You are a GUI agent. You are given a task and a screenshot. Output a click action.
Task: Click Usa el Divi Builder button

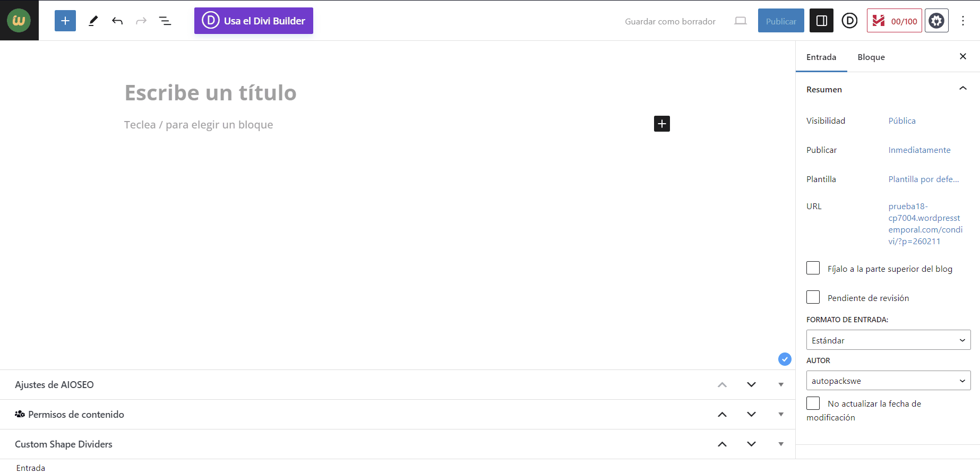(253, 21)
